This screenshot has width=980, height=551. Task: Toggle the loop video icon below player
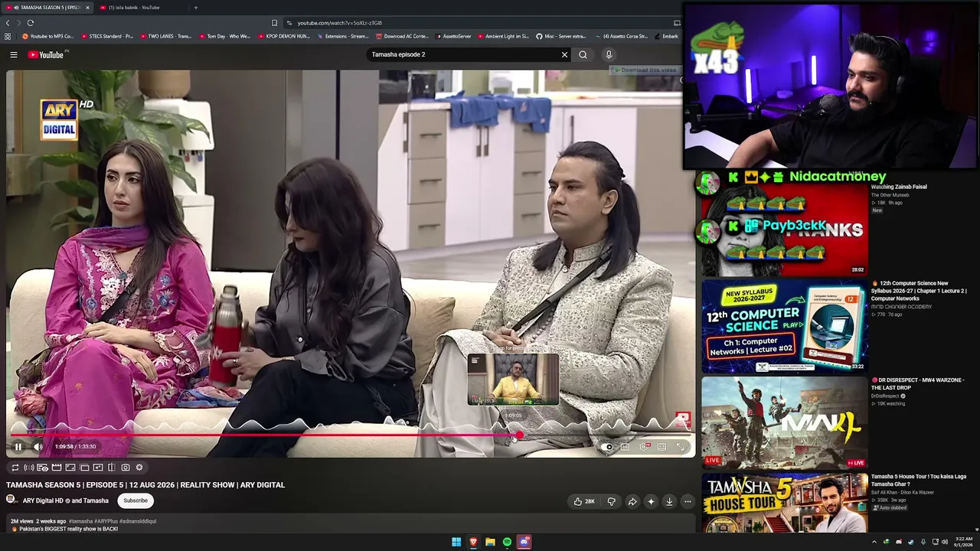tap(15, 468)
